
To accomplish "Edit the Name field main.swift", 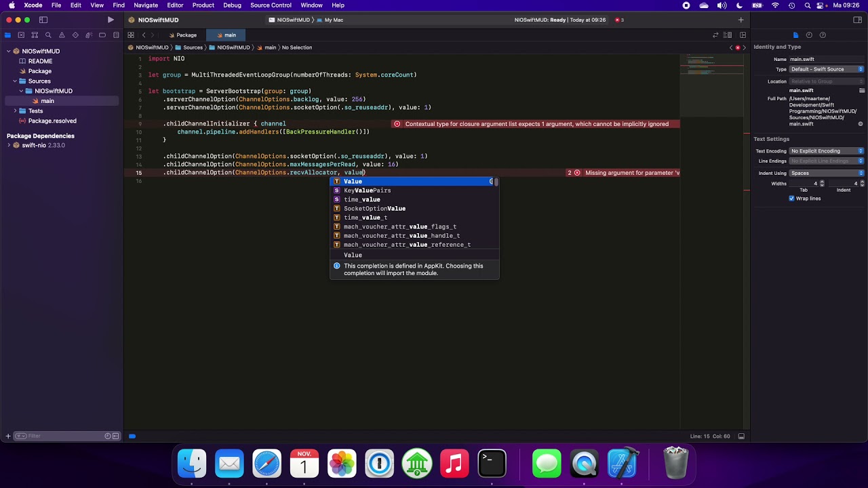I will pyautogui.click(x=827, y=59).
